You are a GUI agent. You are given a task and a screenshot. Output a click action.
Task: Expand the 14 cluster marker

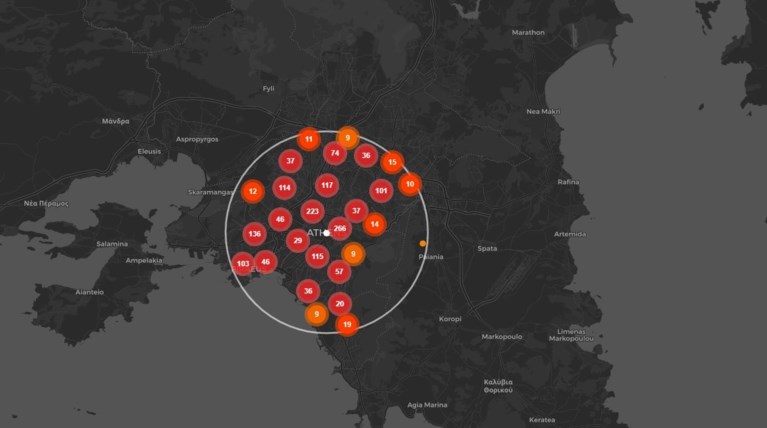374,225
